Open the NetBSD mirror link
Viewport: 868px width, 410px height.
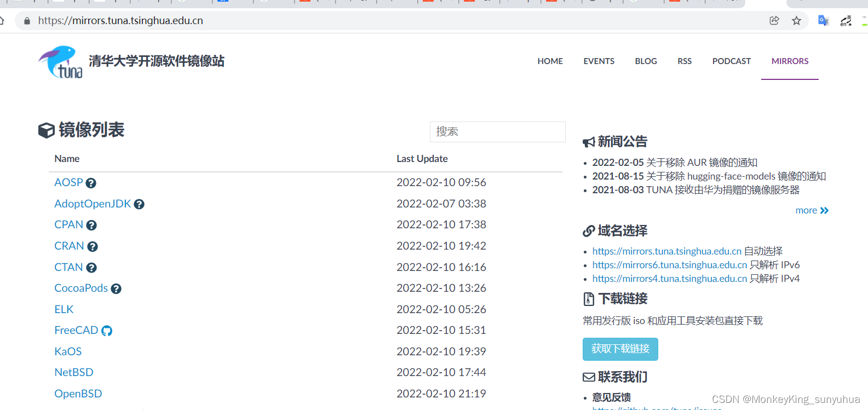point(74,372)
